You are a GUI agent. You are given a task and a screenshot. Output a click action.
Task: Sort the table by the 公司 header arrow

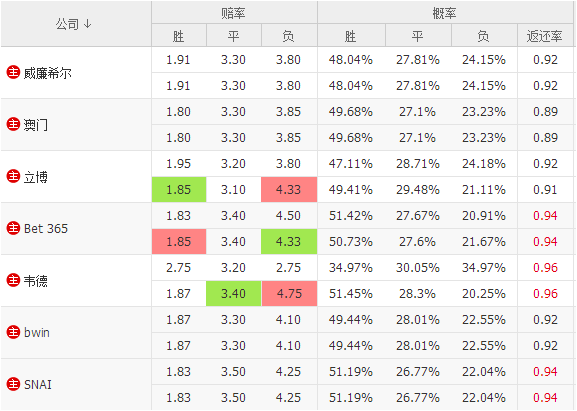(x=88, y=24)
